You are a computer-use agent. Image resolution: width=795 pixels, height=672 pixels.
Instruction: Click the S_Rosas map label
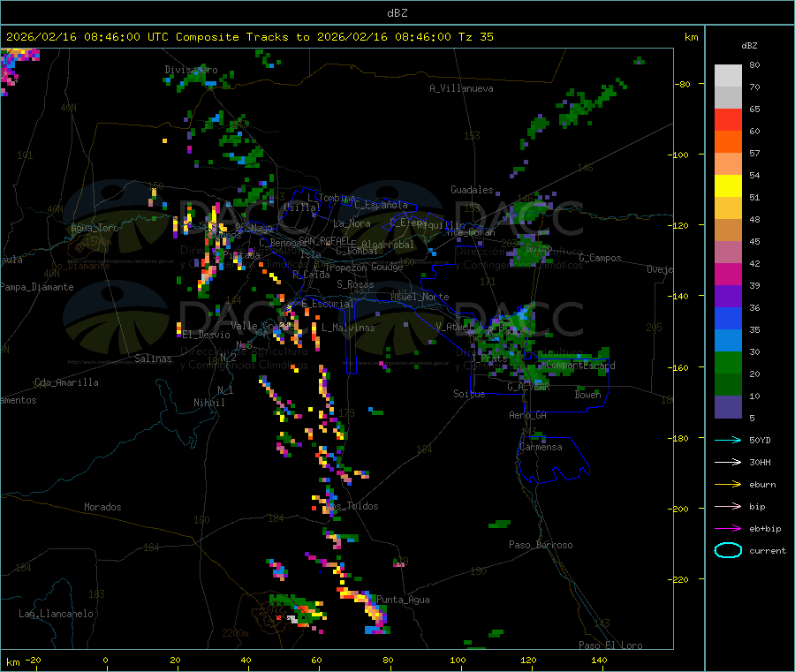click(x=355, y=284)
